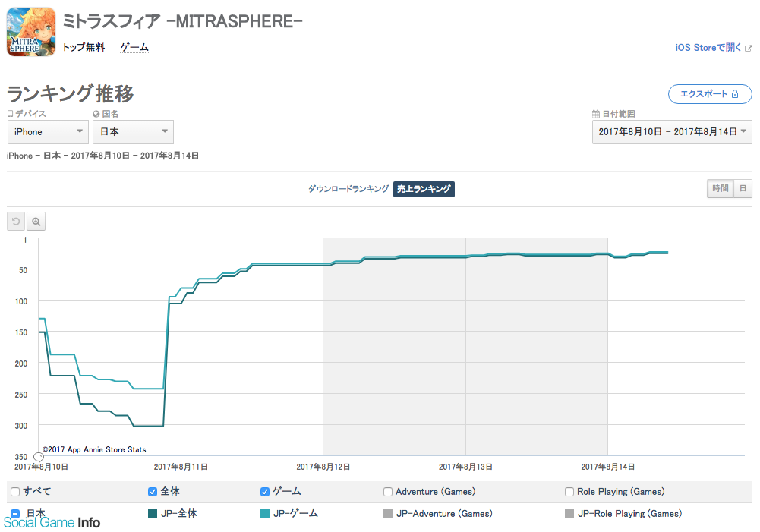Click the calendar icon next to 日付範囲
The height and width of the screenshot is (532, 760).
596,114
